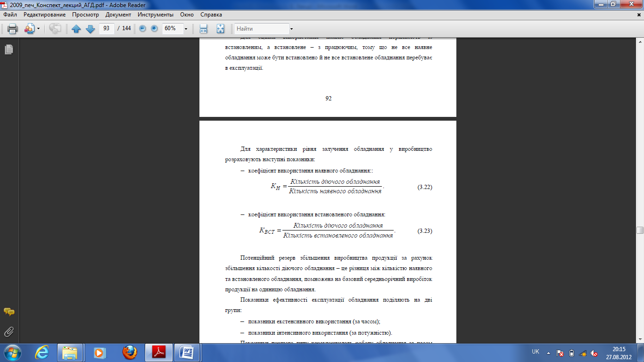Click the Найти search field
This screenshot has width=644, height=362.
tap(262, 29)
